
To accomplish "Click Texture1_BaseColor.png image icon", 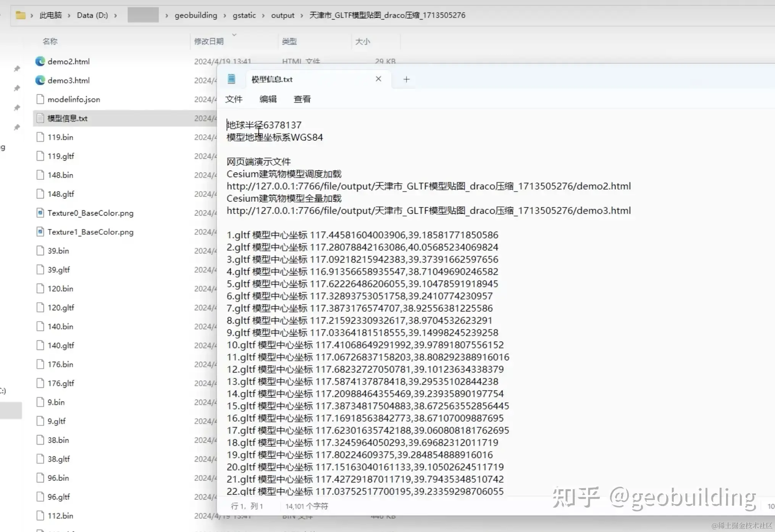I will coord(40,232).
